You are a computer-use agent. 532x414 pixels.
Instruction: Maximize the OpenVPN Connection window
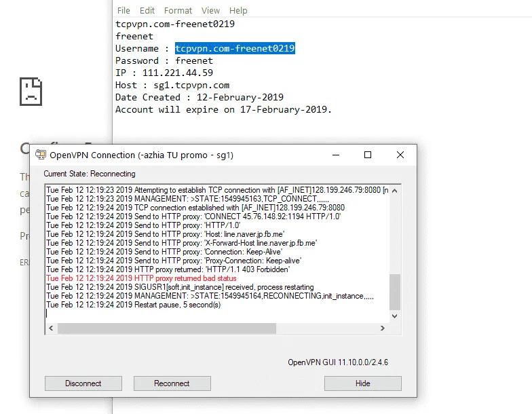coord(368,155)
